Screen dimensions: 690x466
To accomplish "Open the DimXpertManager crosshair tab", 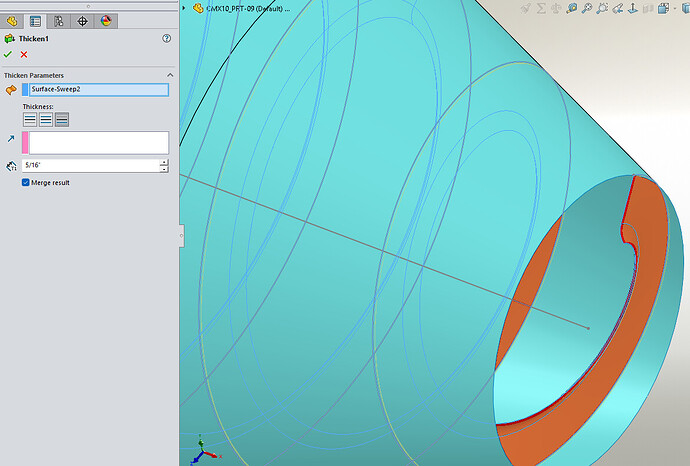I will 82,21.
